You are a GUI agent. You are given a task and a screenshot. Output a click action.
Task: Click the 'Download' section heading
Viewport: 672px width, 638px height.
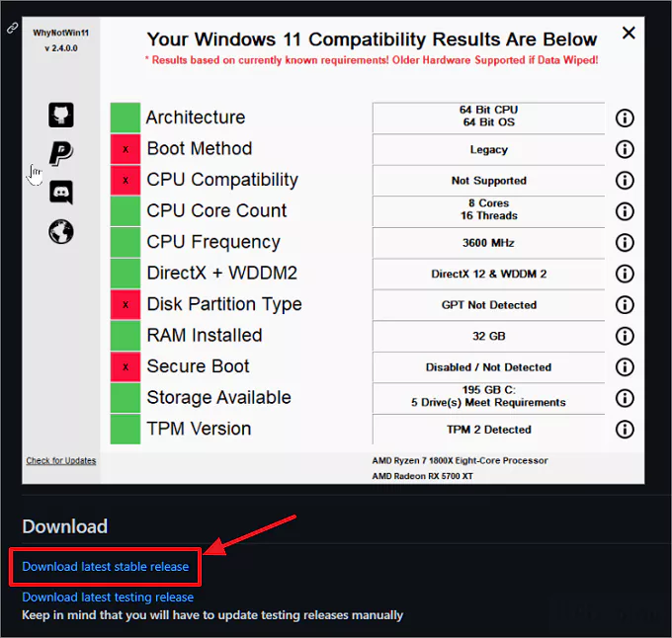pos(64,526)
